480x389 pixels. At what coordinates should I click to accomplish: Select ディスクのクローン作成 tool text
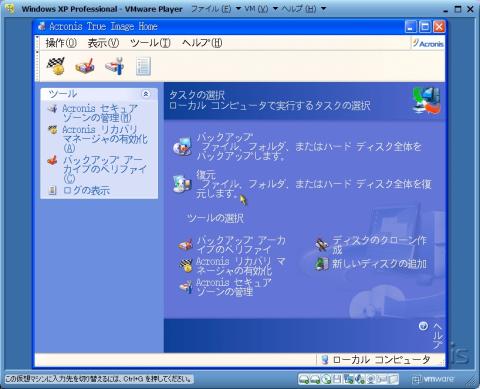pos(380,245)
